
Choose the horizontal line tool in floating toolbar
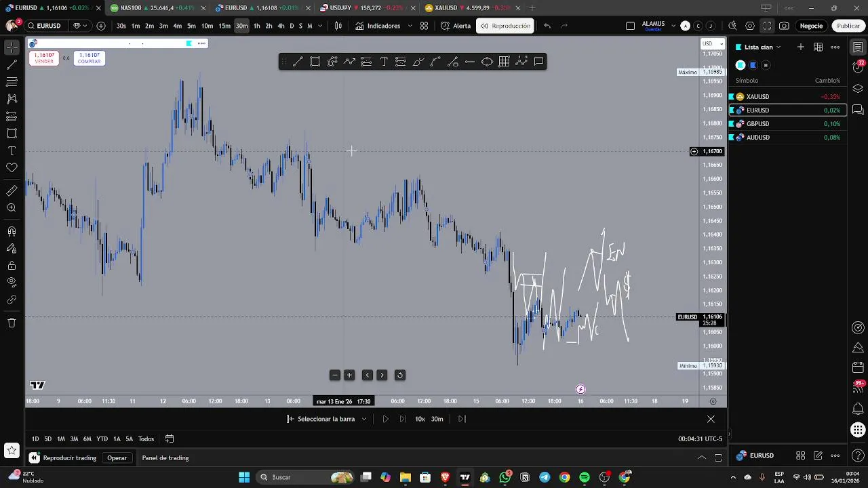click(x=470, y=62)
